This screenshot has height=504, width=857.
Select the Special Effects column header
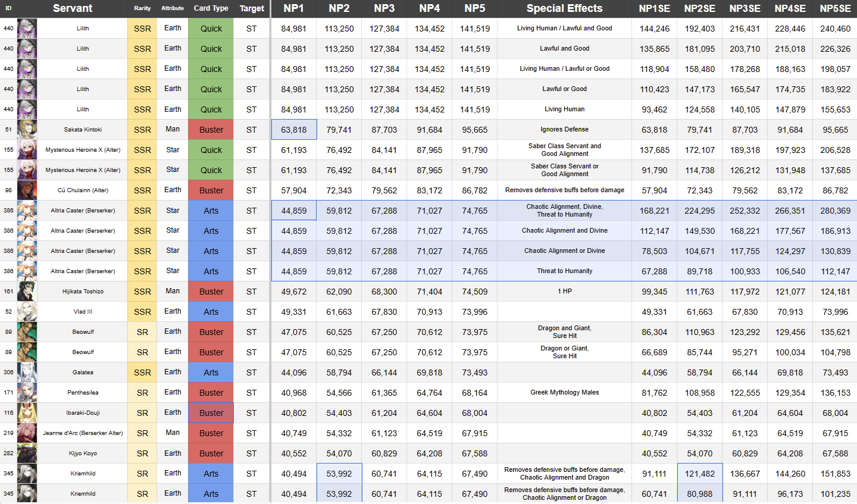(x=565, y=8)
